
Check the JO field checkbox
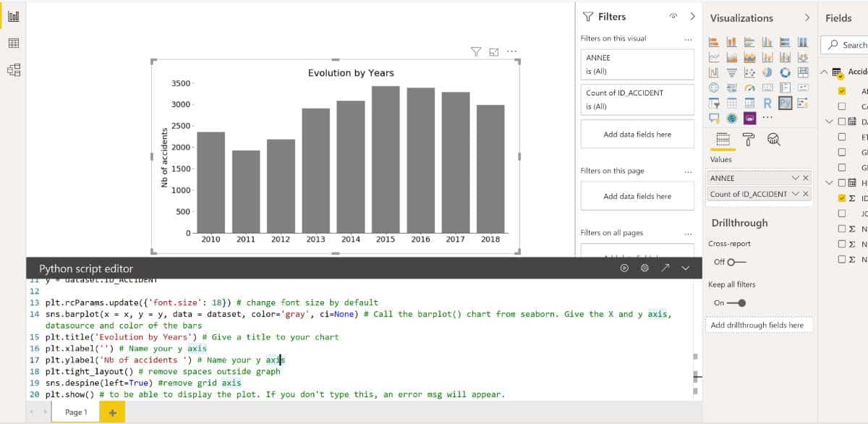click(x=841, y=213)
